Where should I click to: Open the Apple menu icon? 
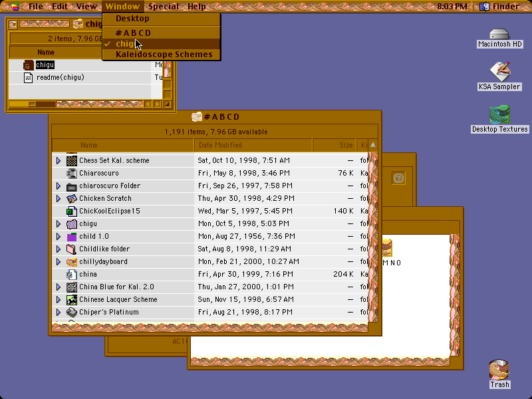click(15, 6)
